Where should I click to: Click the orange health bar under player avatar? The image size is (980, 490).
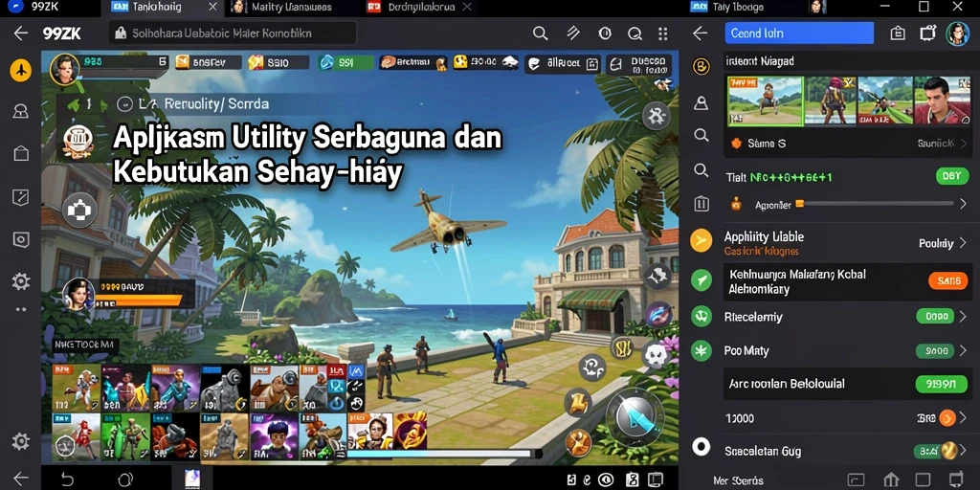click(139, 301)
